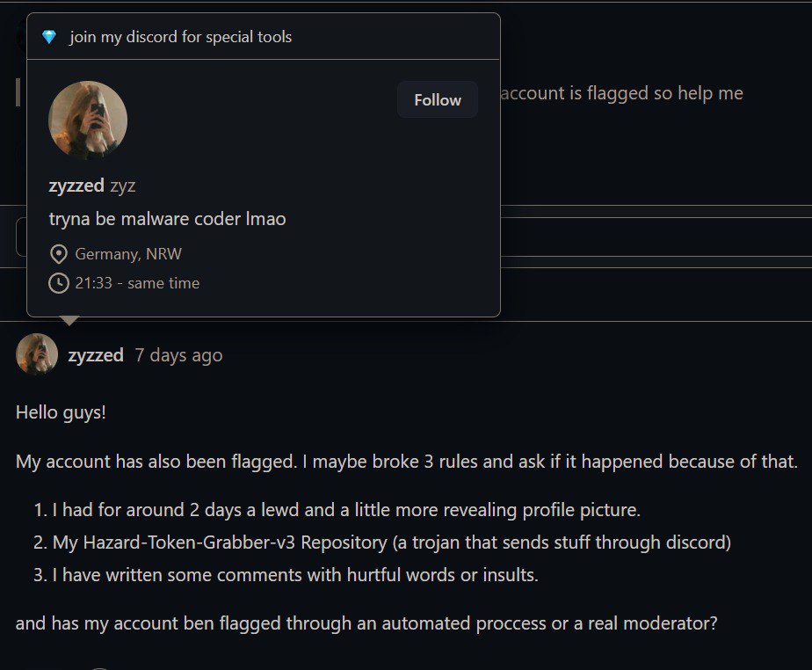Click the "Hello guys!" comment line
The image size is (812, 670).
[x=61, y=411]
